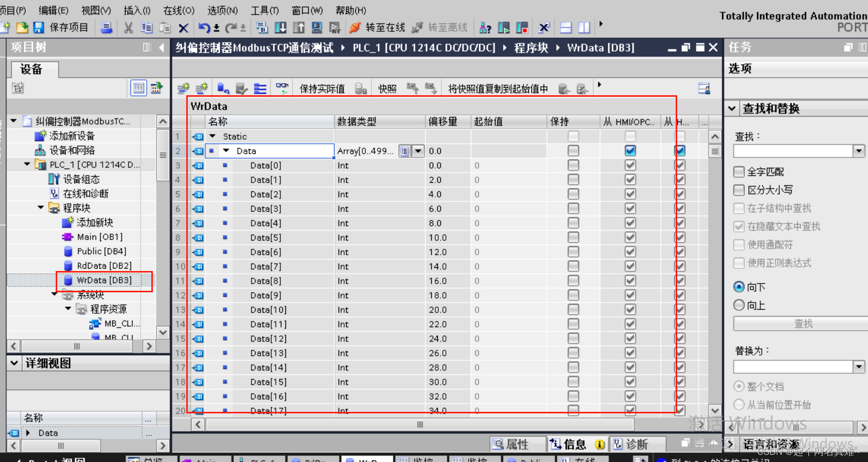The image size is (868, 462).
Task: Select the Down search direction radio
Action: tap(739, 287)
